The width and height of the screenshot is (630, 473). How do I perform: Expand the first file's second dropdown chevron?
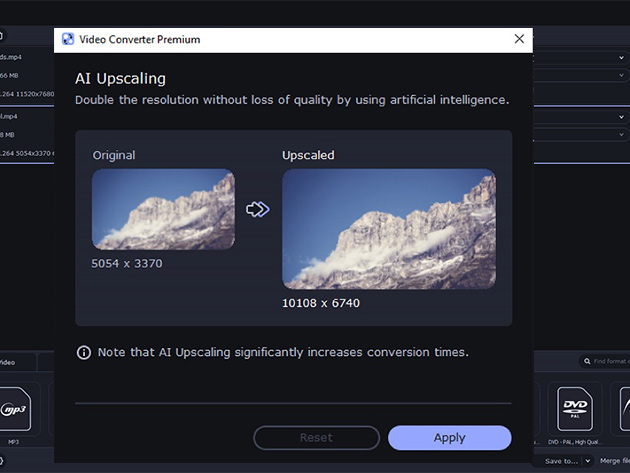coord(621,75)
